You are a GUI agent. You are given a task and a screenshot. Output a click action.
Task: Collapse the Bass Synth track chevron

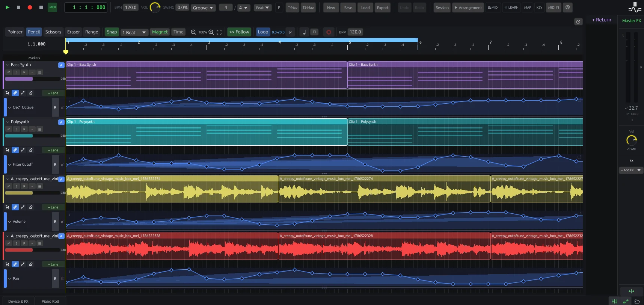point(7,65)
